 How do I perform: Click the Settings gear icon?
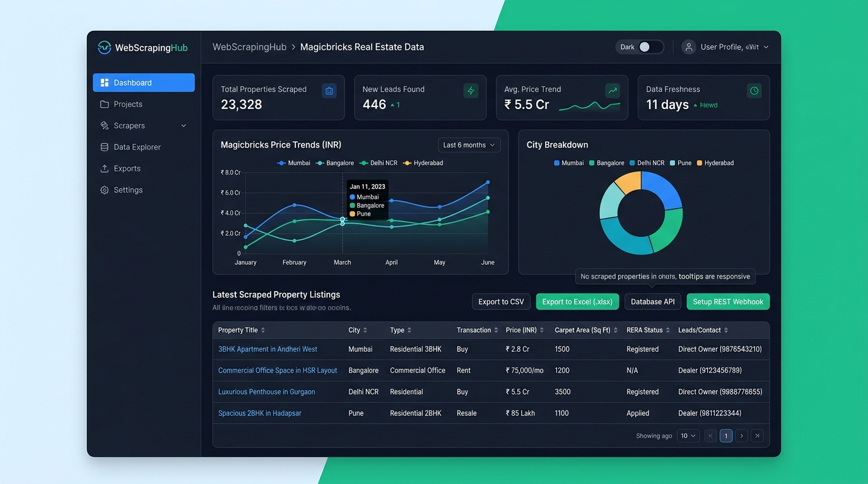click(105, 190)
